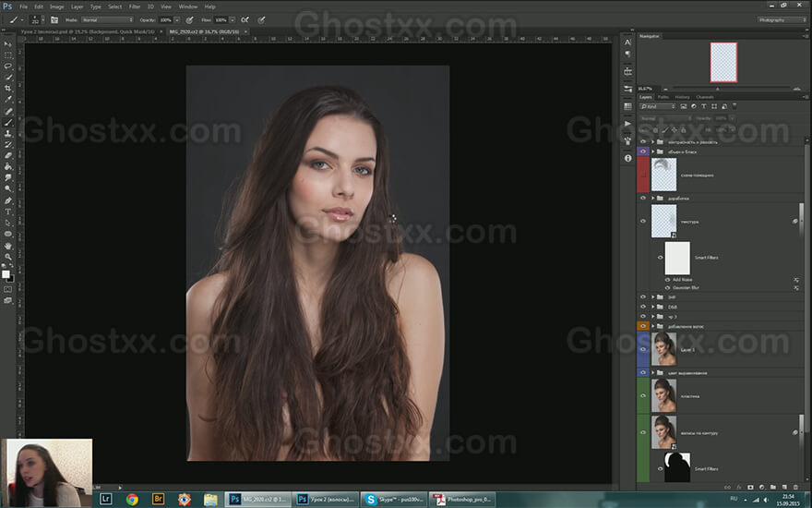This screenshot has width=812, height=508.
Task: Select the Healing Brush tool
Action: (7, 112)
